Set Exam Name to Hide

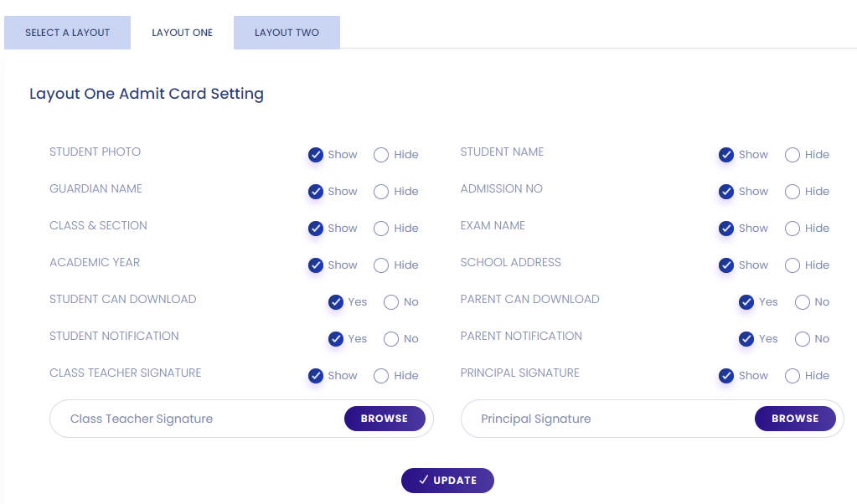point(792,229)
